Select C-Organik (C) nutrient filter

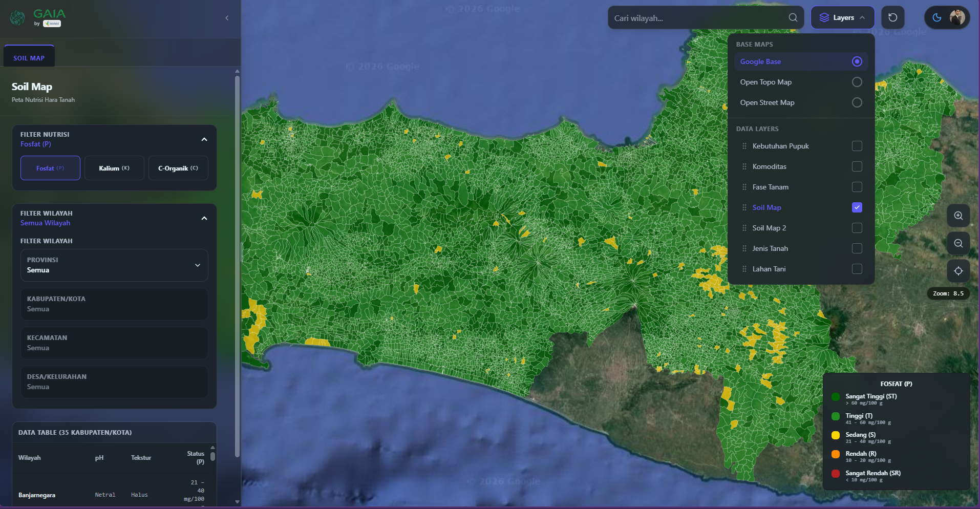coord(178,168)
